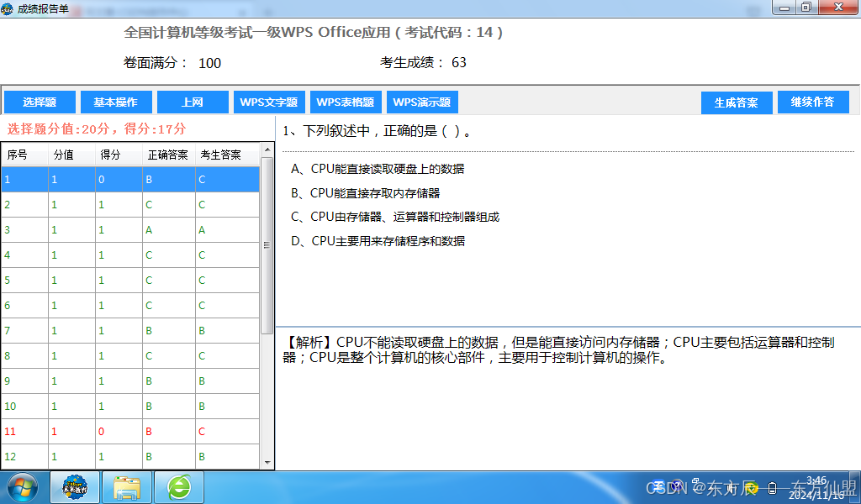Screen dimensions: 861x504
Task: Click the 生成答案 button
Action: (737, 102)
